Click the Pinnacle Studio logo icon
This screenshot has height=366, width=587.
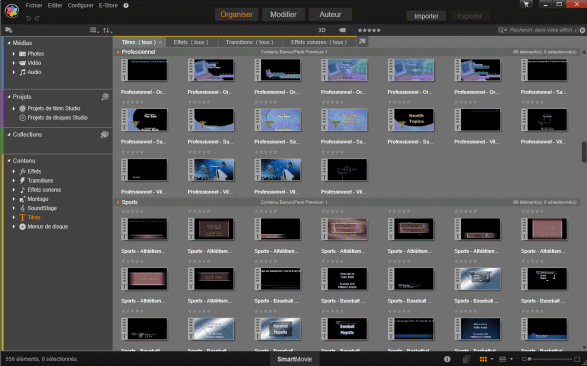pyautogui.click(x=12, y=10)
